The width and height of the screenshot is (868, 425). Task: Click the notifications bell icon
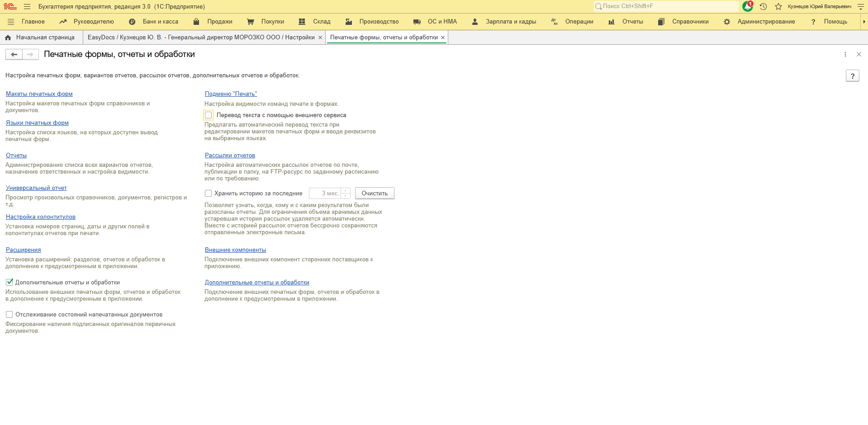(x=747, y=6)
